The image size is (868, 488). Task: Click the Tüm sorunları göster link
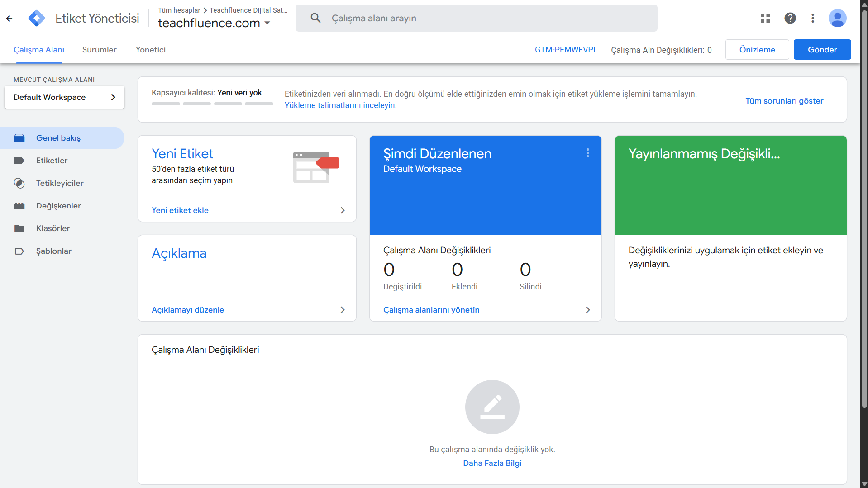(x=784, y=101)
